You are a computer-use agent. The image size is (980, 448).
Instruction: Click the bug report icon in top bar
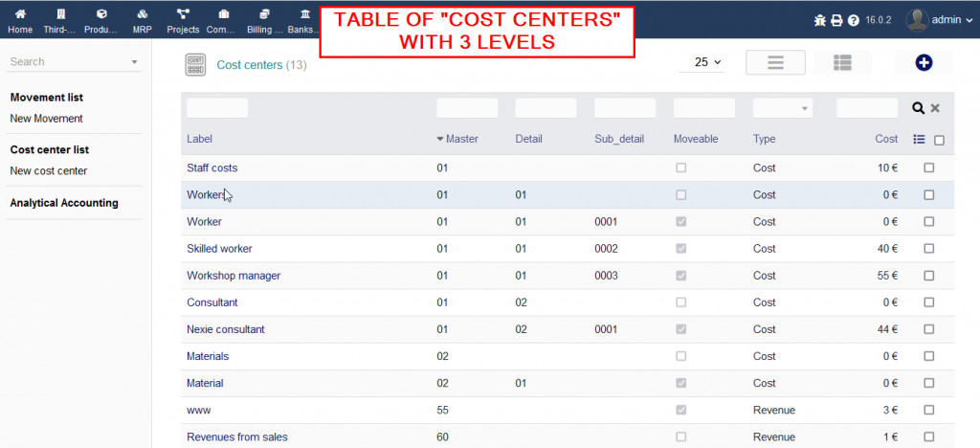[x=820, y=20]
